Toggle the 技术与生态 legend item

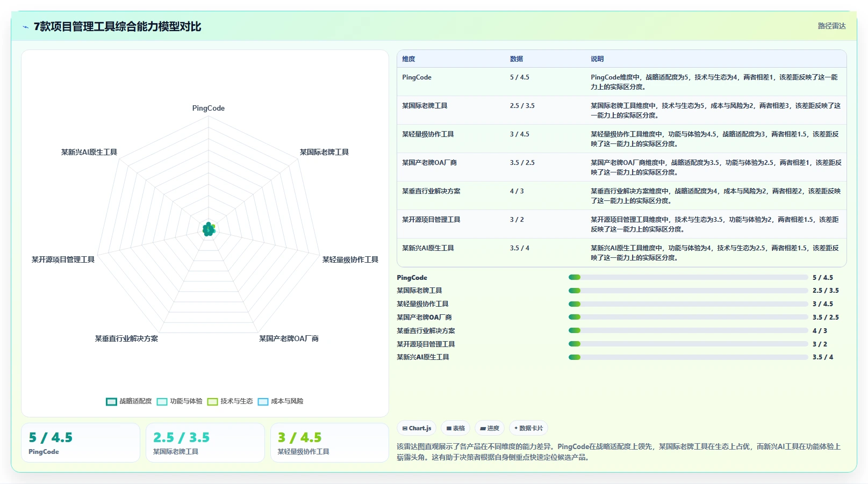coord(230,401)
